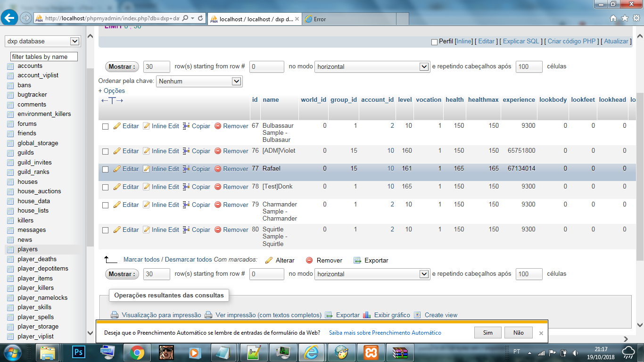
Task: Open the players table in sidebar
Action: 27,249
